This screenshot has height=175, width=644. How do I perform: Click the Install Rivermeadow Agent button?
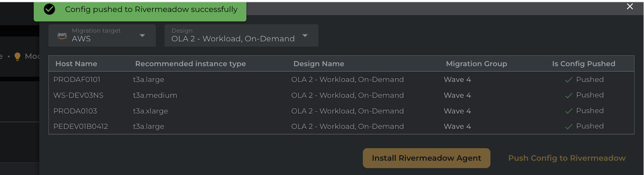426,158
